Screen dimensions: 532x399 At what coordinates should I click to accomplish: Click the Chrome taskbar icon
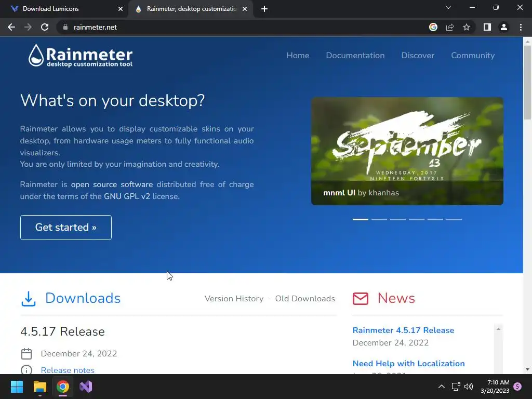pyautogui.click(x=63, y=387)
